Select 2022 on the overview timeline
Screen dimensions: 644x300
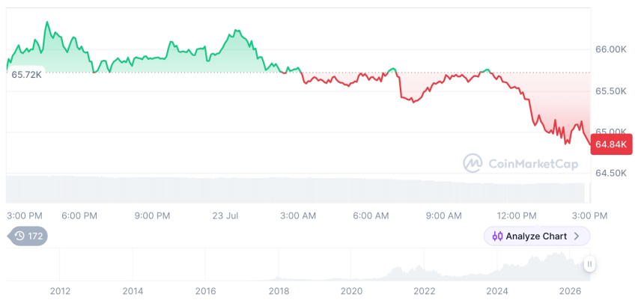point(425,291)
